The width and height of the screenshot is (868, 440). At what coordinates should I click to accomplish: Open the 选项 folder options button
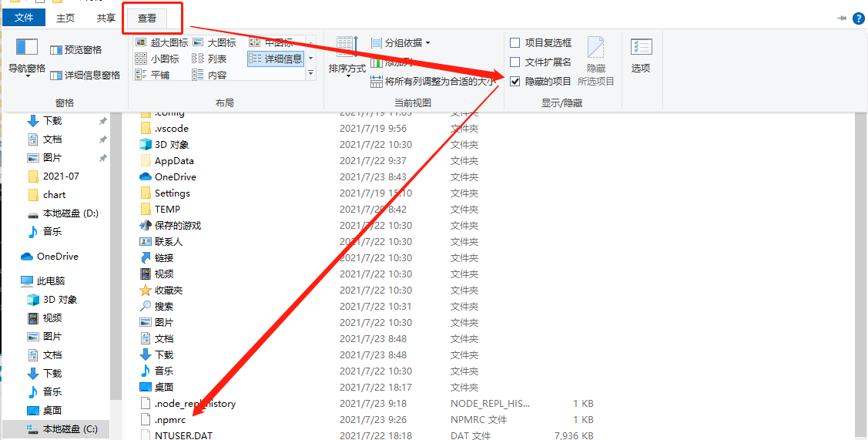coord(641,56)
